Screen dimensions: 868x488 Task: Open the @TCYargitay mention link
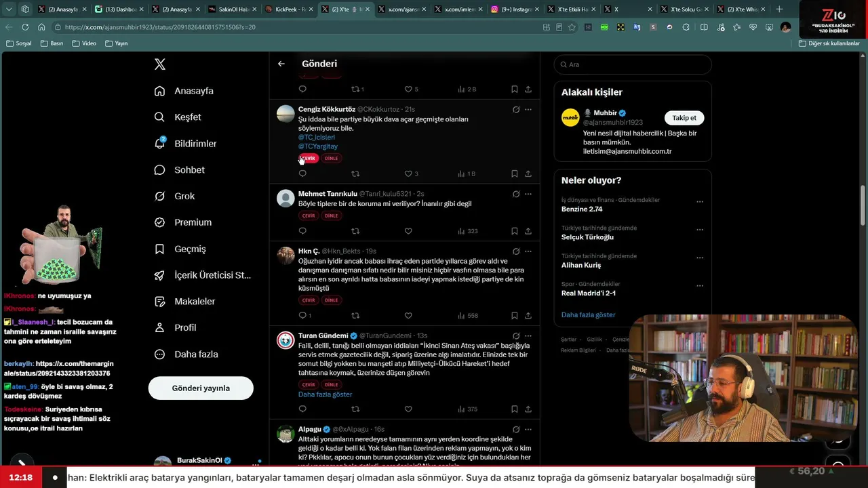[x=318, y=146]
